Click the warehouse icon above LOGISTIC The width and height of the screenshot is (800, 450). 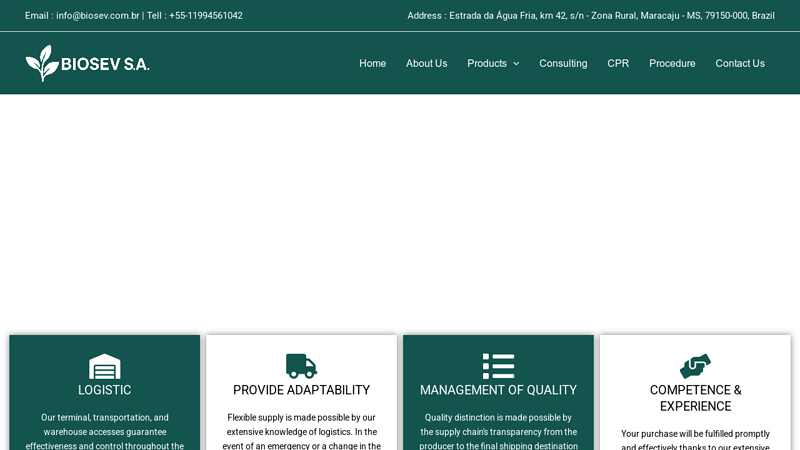pyautogui.click(x=105, y=366)
